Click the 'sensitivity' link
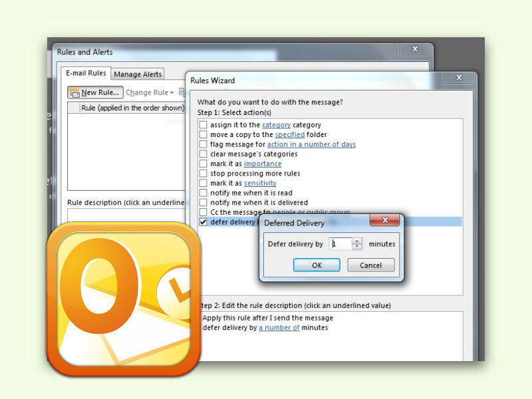532x399 pixels. pyautogui.click(x=260, y=183)
